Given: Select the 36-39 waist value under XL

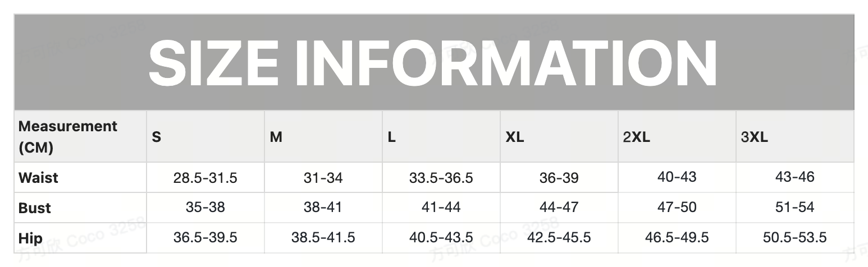Looking at the screenshot, I should pyautogui.click(x=559, y=178).
